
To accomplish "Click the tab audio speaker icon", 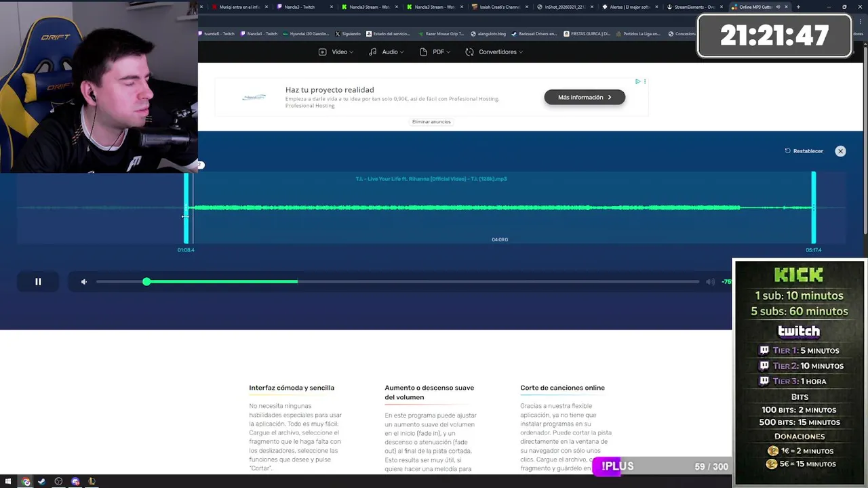I will [x=778, y=7].
